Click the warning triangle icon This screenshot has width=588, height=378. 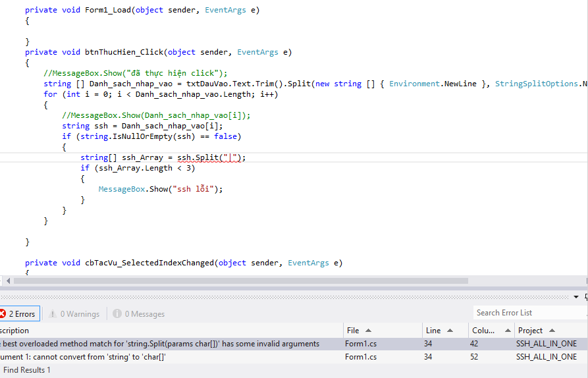53,314
